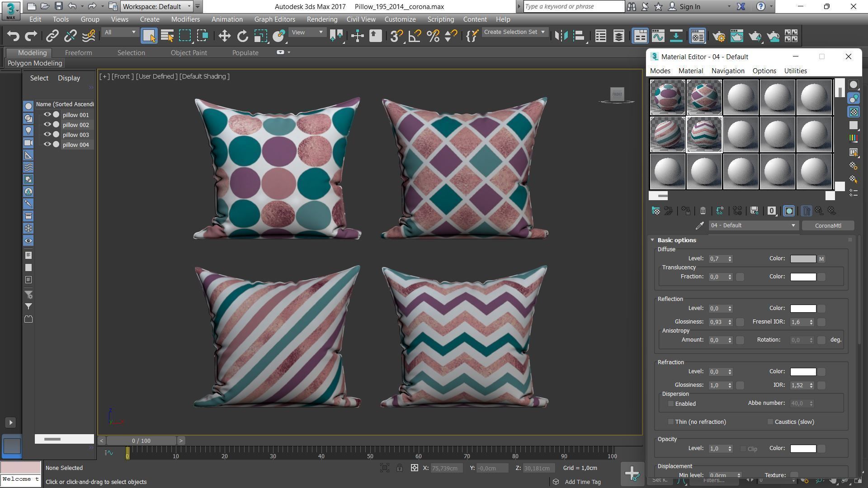This screenshot has width=868, height=488.
Task: Toggle the Percent Snap tool
Action: (x=433, y=36)
